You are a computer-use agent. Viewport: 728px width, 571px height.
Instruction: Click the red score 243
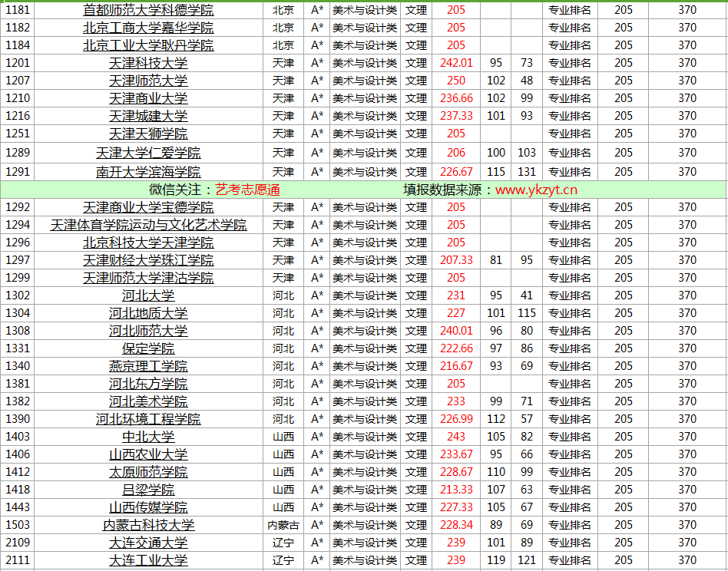click(456, 437)
